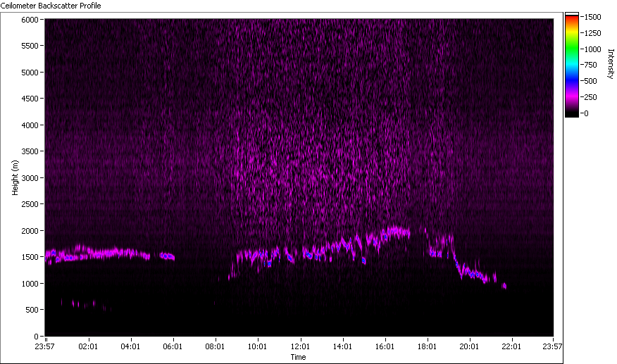Click the Time axis title
The height and width of the screenshot is (364, 617).
[x=298, y=357]
